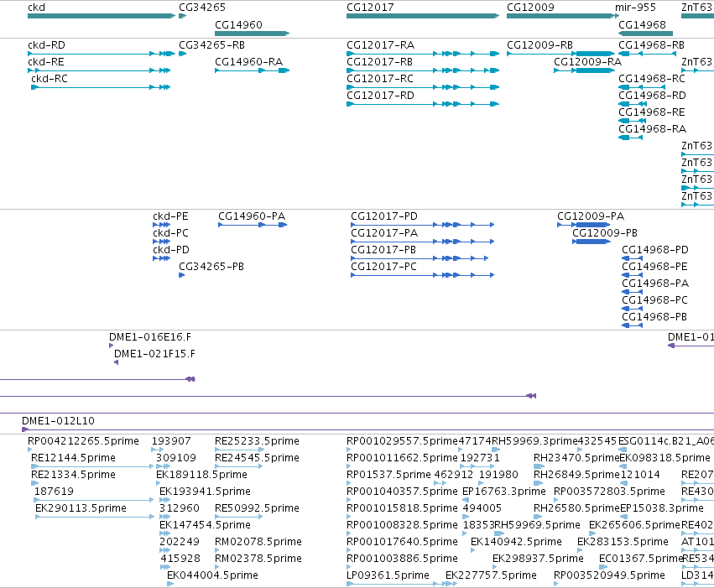Select EST EK140942.5prime
714x588 pixels.
516,542
